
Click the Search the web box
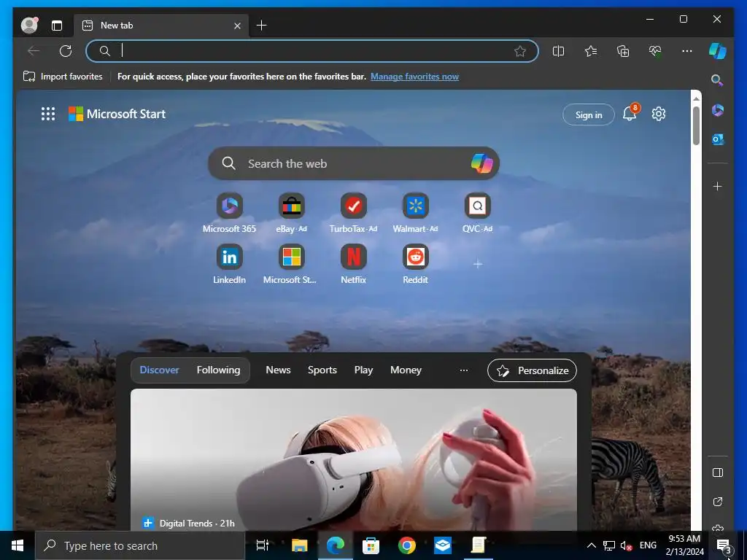pyautogui.click(x=354, y=163)
